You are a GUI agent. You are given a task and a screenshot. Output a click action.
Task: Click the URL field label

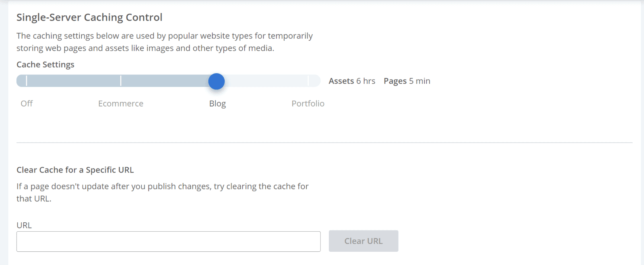pos(24,225)
